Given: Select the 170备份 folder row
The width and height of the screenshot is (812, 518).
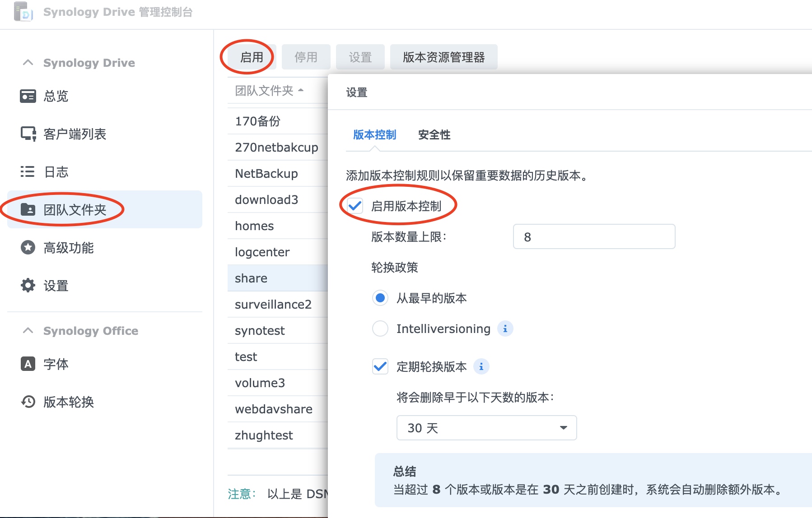Looking at the screenshot, I should (x=277, y=121).
